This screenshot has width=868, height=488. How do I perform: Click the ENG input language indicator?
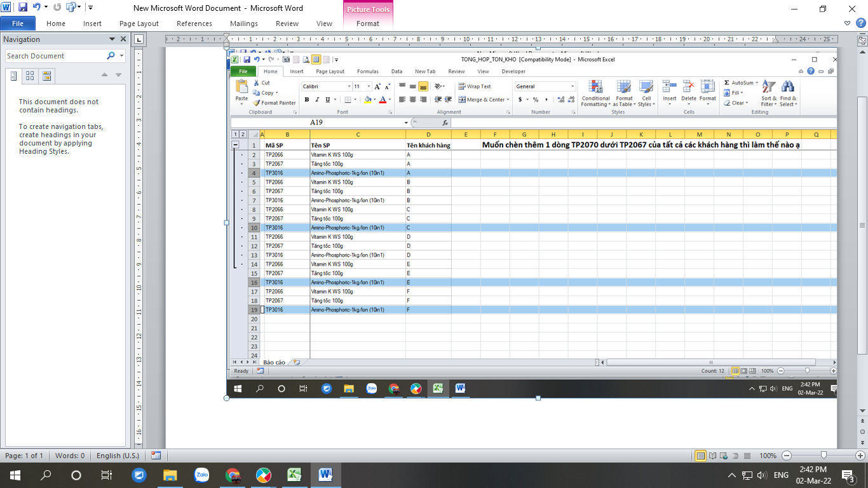click(781, 475)
